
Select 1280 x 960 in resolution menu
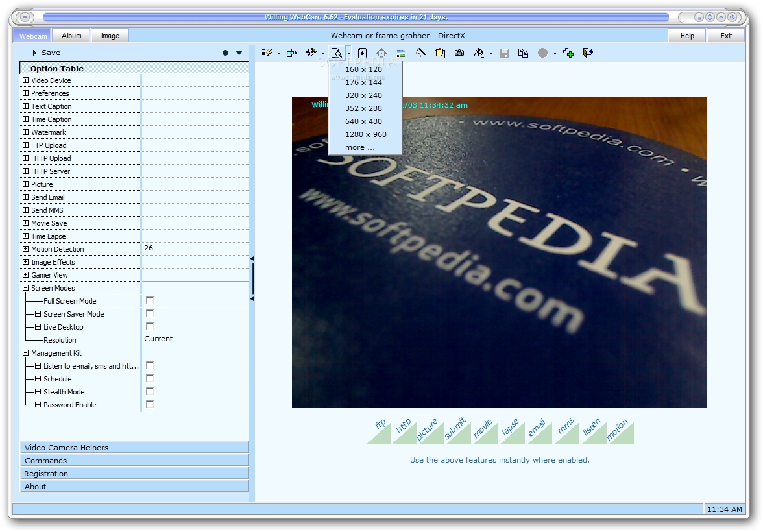pos(365,134)
